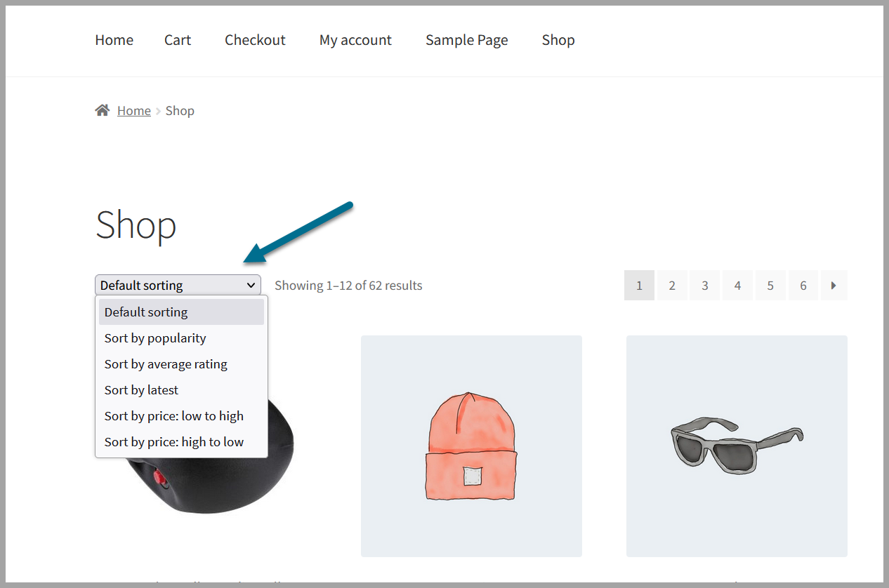Select "Sort by price: high to low"
The image size is (889, 588).
pyautogui.click(x=173, y=441)
